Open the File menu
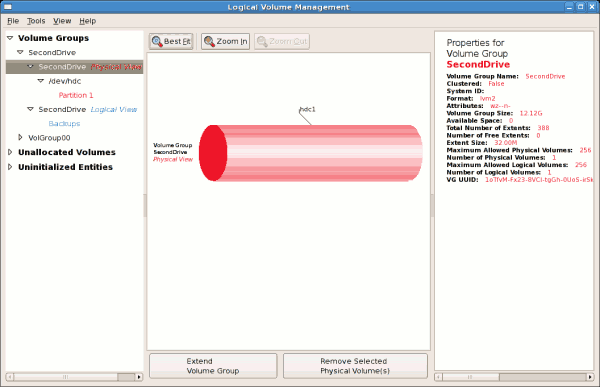 coord(13,21)
